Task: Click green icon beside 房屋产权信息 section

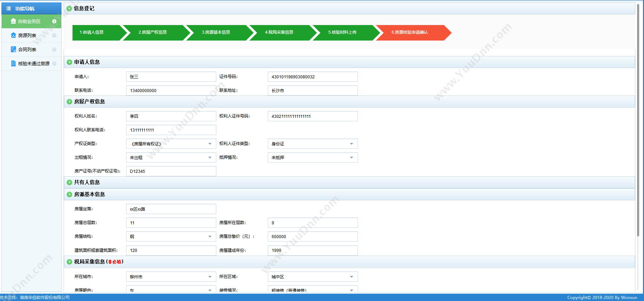Action: 69,102
